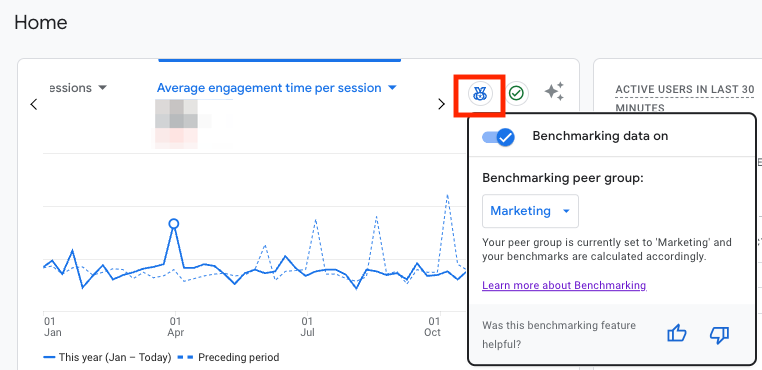Go to next metric with right arrow
Viewport: 762px width, 370px height.
(x=441, y=104)
